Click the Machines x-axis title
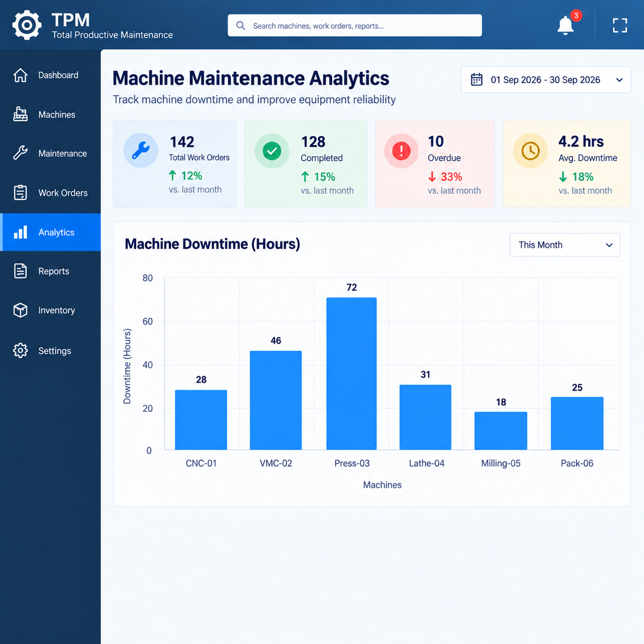 382,485
